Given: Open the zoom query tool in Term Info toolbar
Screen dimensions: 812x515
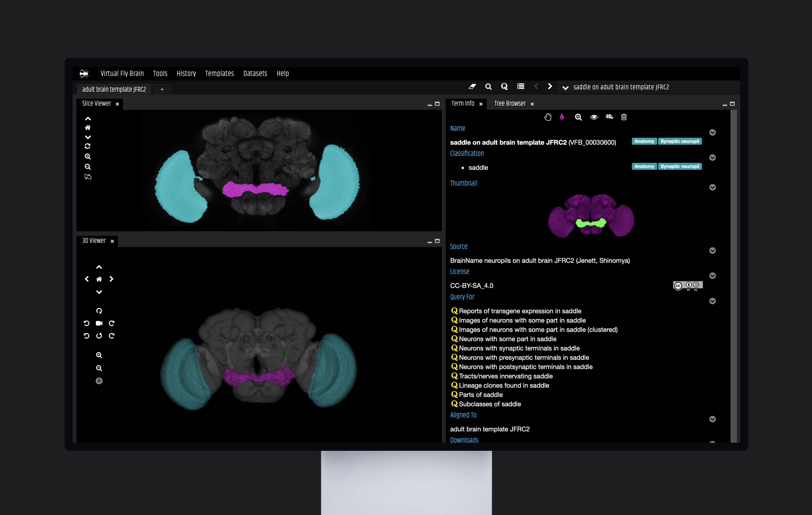Looking at the screenshot, I should [x=578, y=117].
